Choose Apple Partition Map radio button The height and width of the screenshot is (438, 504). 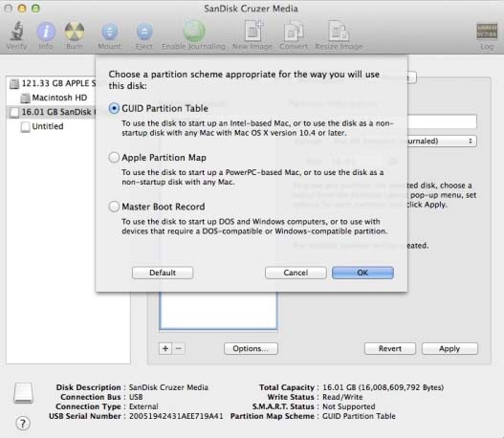(x=114, y=158)
